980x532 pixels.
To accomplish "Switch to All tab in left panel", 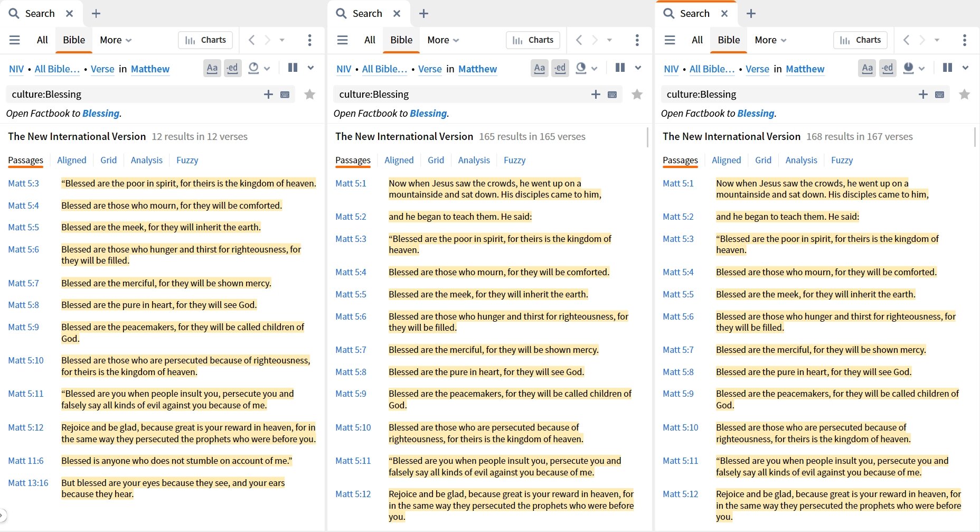I will 42,40.
